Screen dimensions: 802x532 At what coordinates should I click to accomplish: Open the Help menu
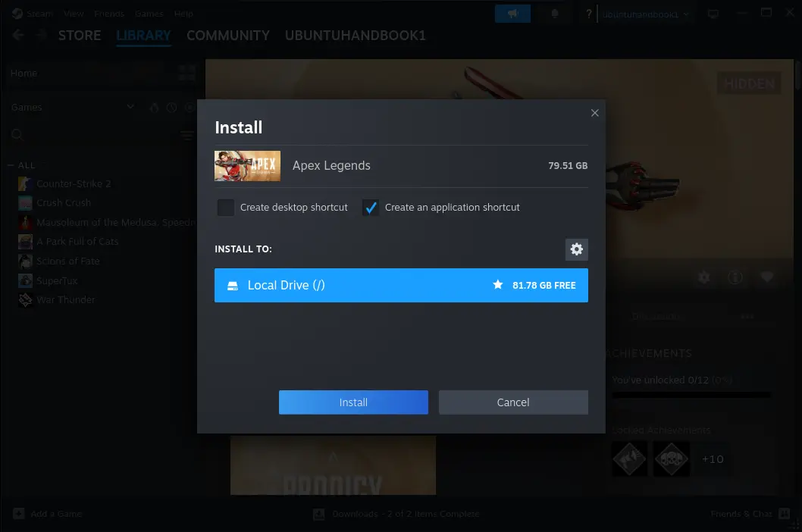(183, 14)
